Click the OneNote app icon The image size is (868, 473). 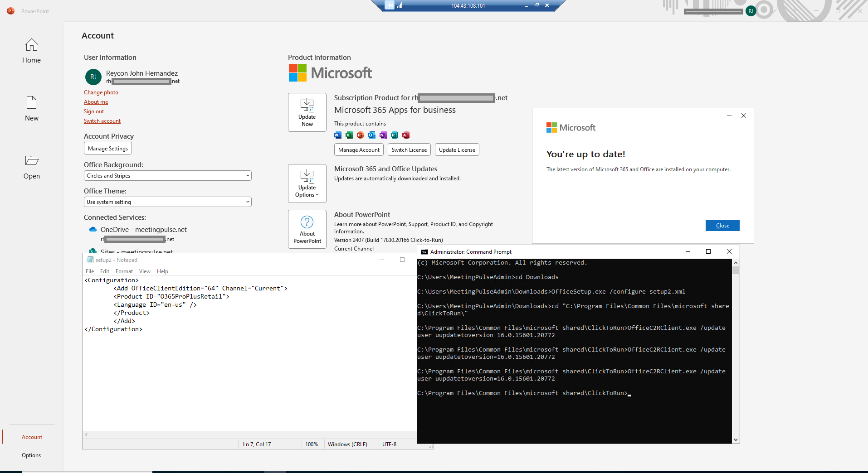click(383, 135)
